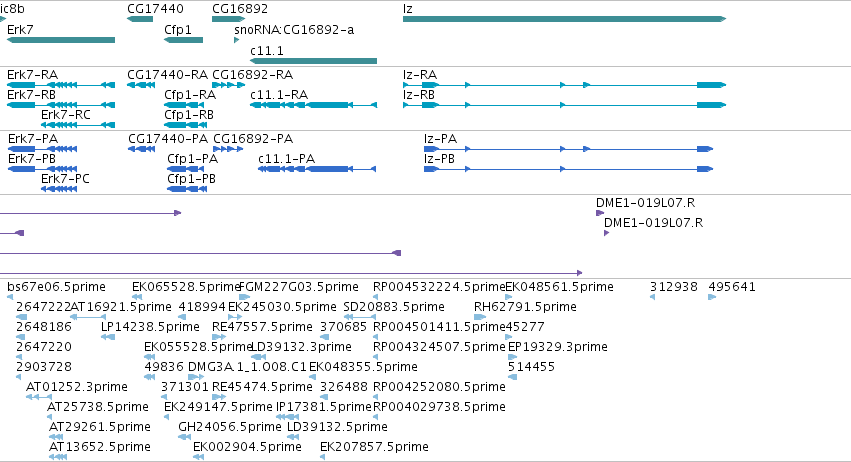Screen dimensions: 851x462
Task: Select the 495641 feature
Action: pos(712,298)
